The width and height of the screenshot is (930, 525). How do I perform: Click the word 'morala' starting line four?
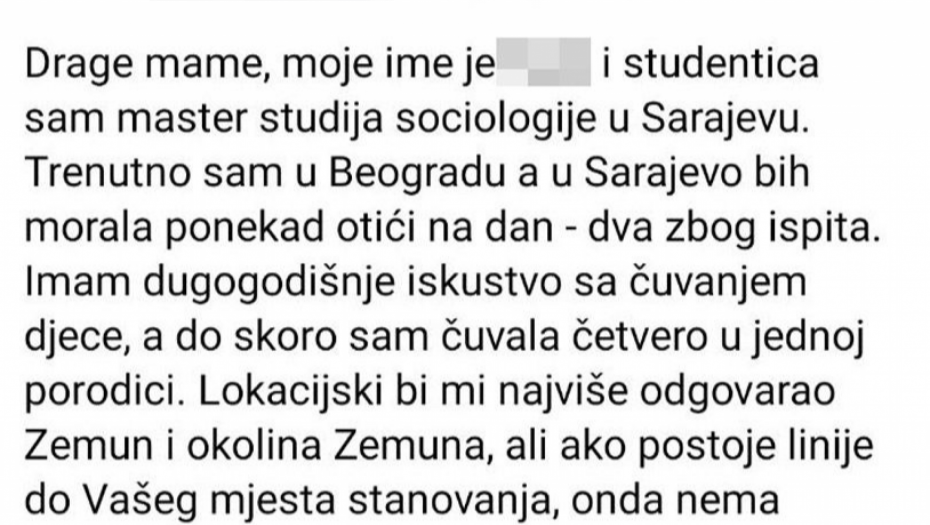pyautogui.click(x=89, y=227)
